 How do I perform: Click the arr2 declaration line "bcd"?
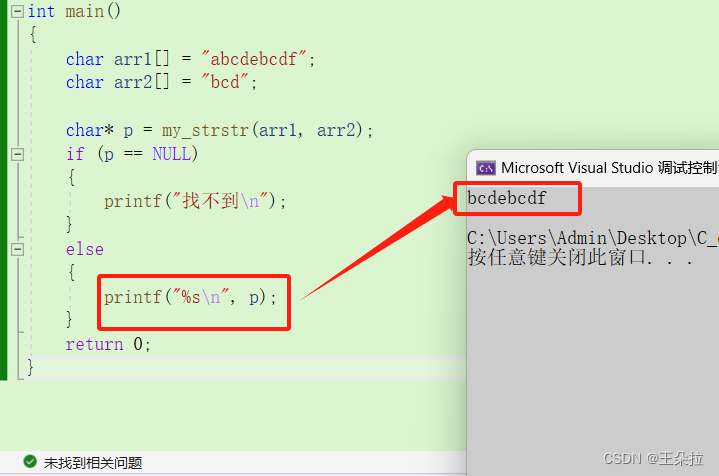click(161, 83)
